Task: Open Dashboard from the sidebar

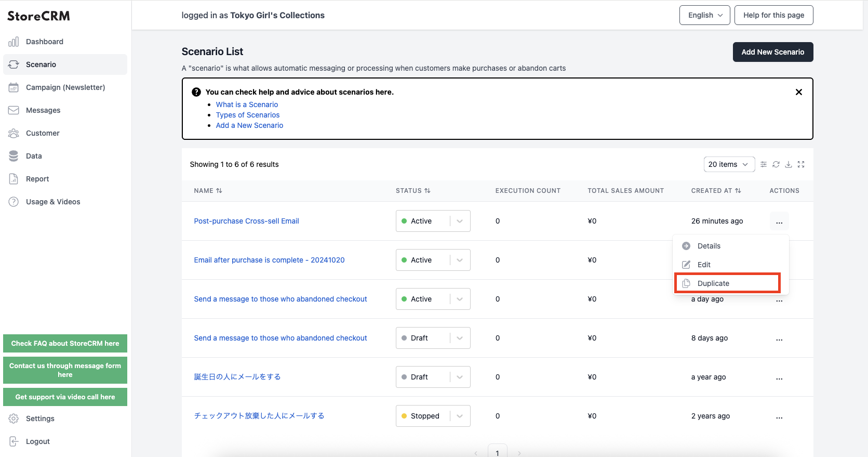Action: [x=65, y=42]
